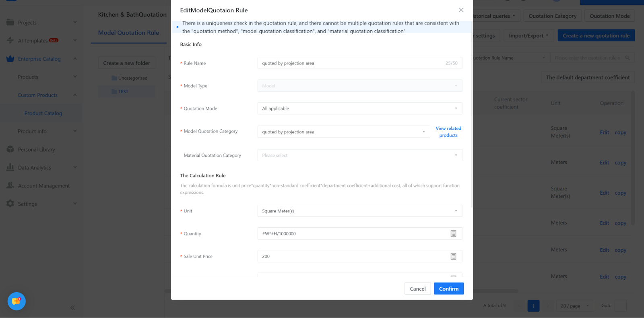Click the Rule Name input field
Viewport: 644px width, 318px height.
(350, 63)
